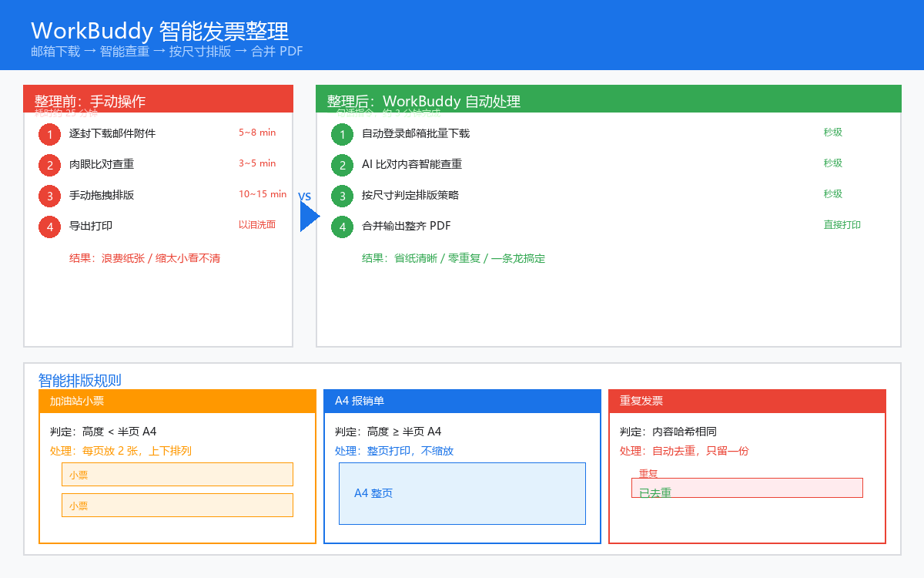Click the text 按尺寸判定排版策略
Viewport: 924px width, 578px height.
click(x=410, y=195)
